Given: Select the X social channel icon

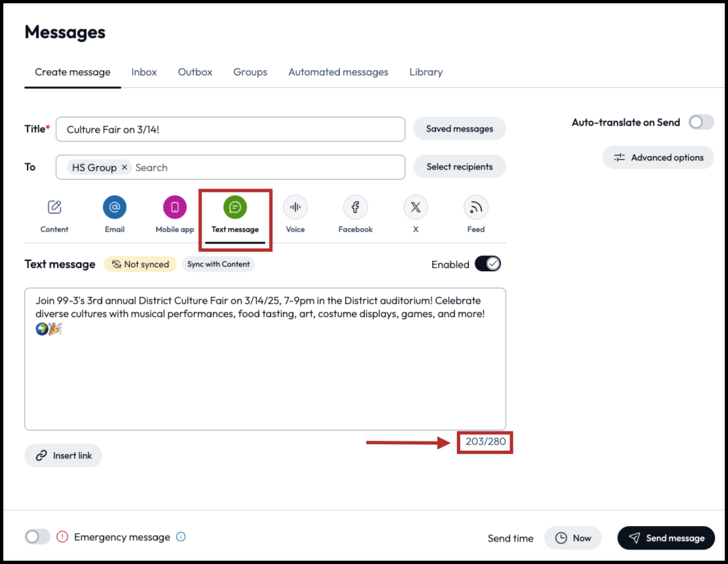Looking at the screenshot, I should coord(416,208).
